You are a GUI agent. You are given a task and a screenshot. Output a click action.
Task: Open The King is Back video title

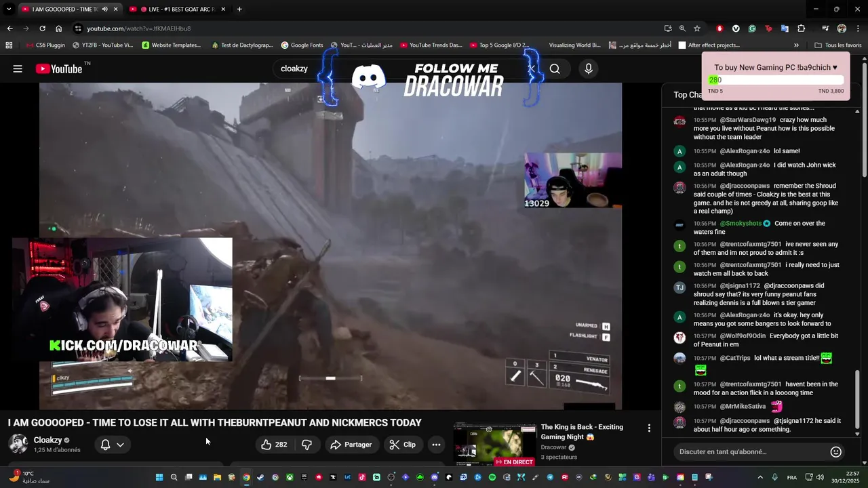point(582,432)
